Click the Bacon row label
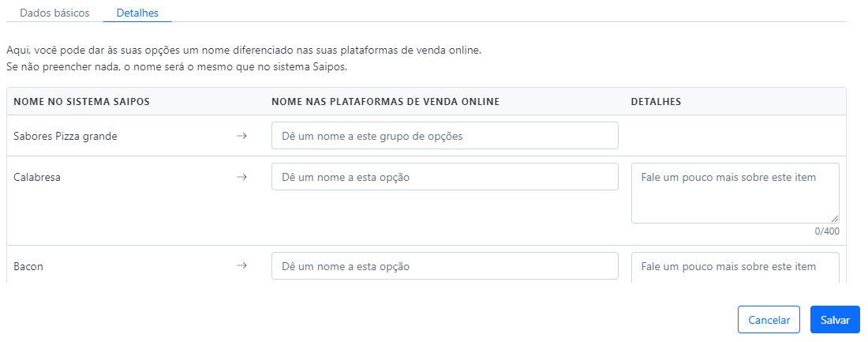This screenshot has height=342, width=868. 28,267
